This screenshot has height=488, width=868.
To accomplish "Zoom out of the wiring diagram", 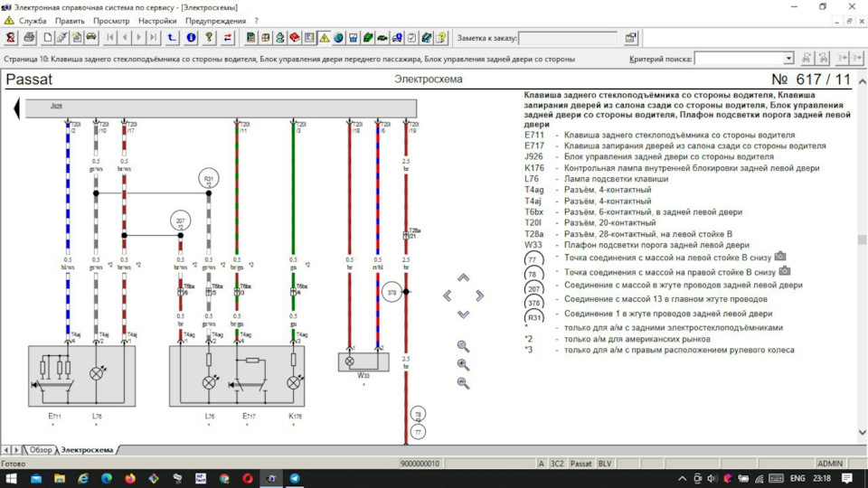I will (463, 383).
